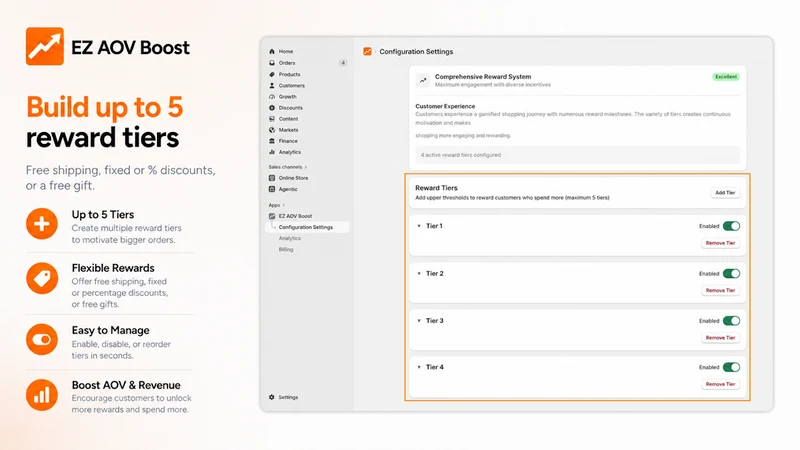The image size is (800, 450).
Task: Click the Markets globe icon
Action: coord(272,130)
